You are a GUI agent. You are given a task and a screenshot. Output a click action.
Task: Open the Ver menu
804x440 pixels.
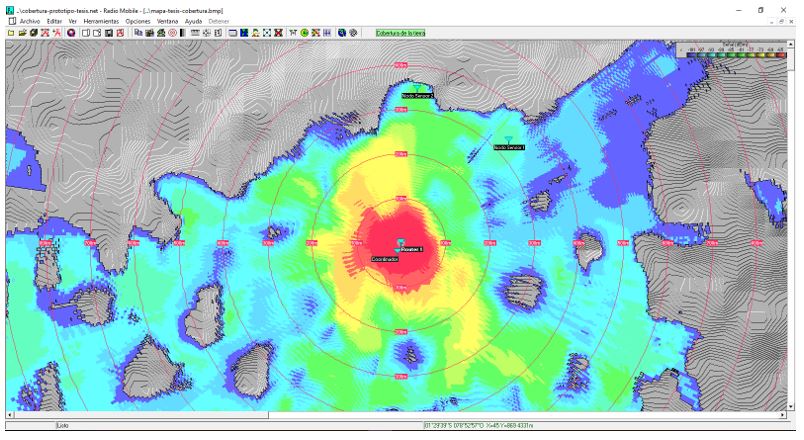(73, 22)
